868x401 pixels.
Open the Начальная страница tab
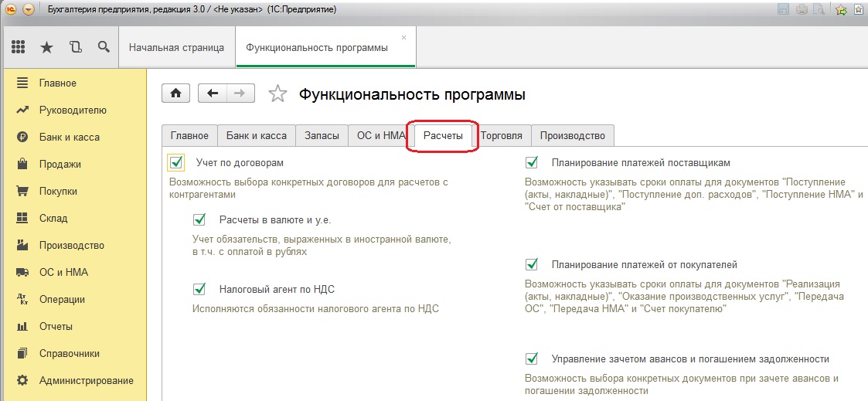pyautogui.click(x=176, y=48)
